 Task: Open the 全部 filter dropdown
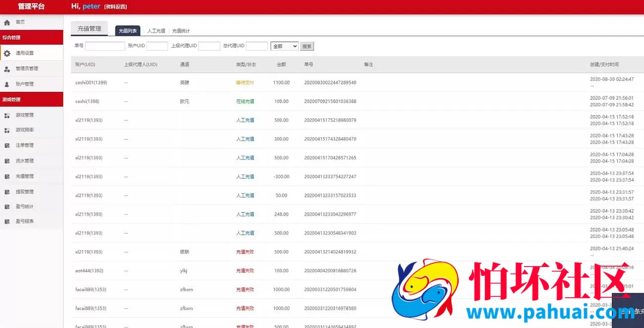pyautogui.click(x=283, y=45)
